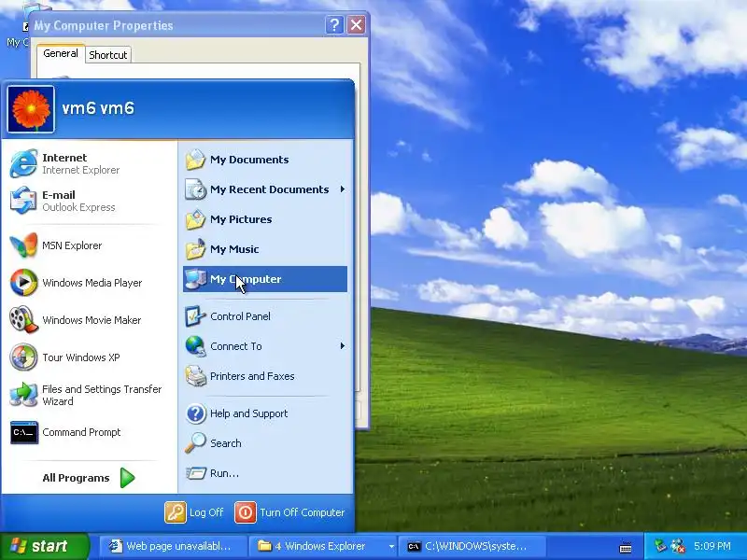Launch Outlook Express E-mail icon
Viewport: 747px width, 560px height.
(22, 201)
